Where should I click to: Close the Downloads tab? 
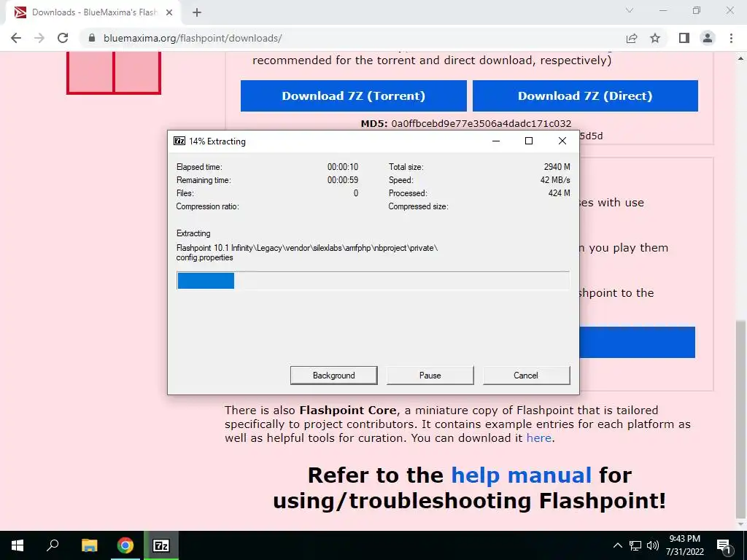[x=169, y=12]
